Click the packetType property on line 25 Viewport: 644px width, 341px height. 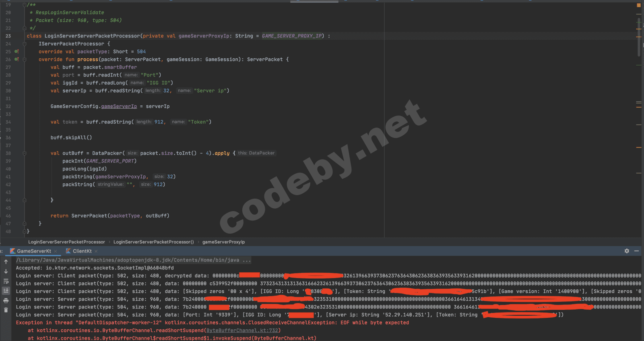pyautogui.click(x=92, y=51)
